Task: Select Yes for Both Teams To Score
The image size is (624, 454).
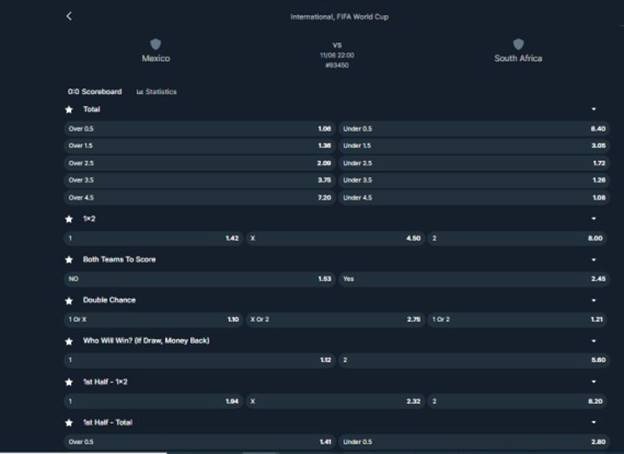Action: [474, 279]
